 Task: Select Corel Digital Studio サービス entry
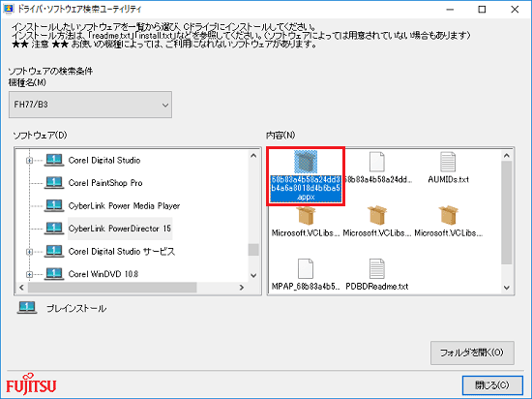pos(122,252)
